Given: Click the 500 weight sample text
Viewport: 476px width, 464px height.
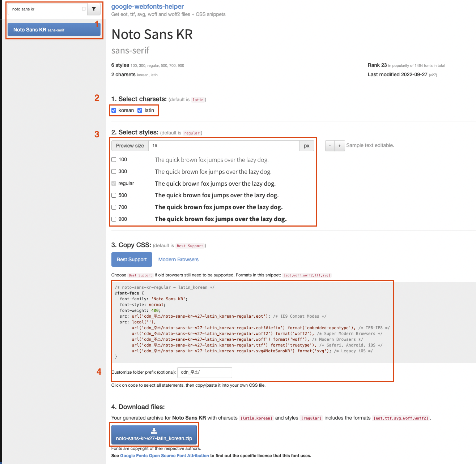Looking at the screenshot, I should (x=217, y=196).
